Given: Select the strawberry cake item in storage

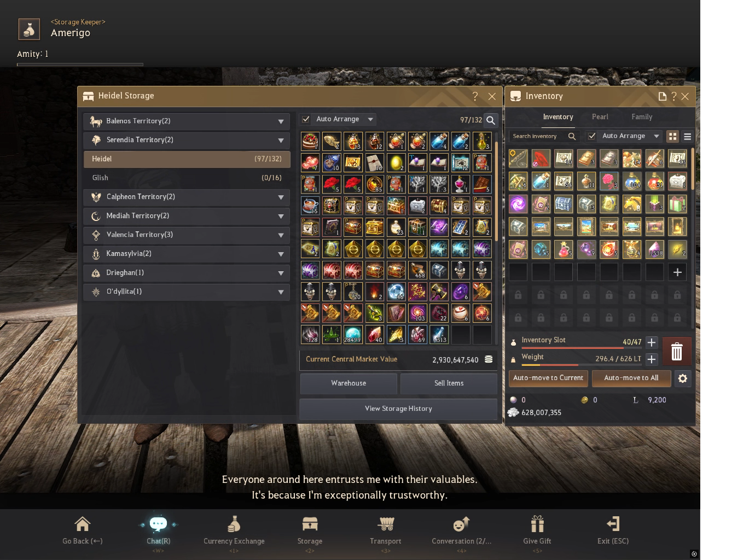Looking at the screenshot, I should (x=310, y=141).
